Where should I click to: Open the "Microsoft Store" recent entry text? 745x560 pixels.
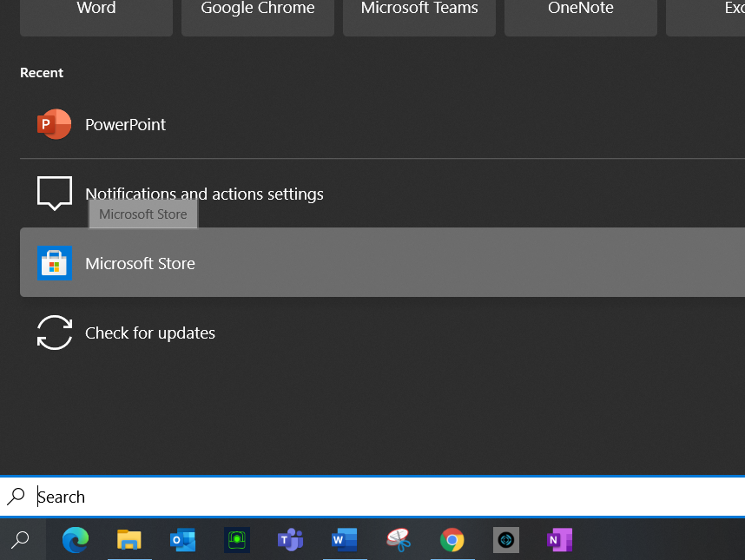coord(140,263)
